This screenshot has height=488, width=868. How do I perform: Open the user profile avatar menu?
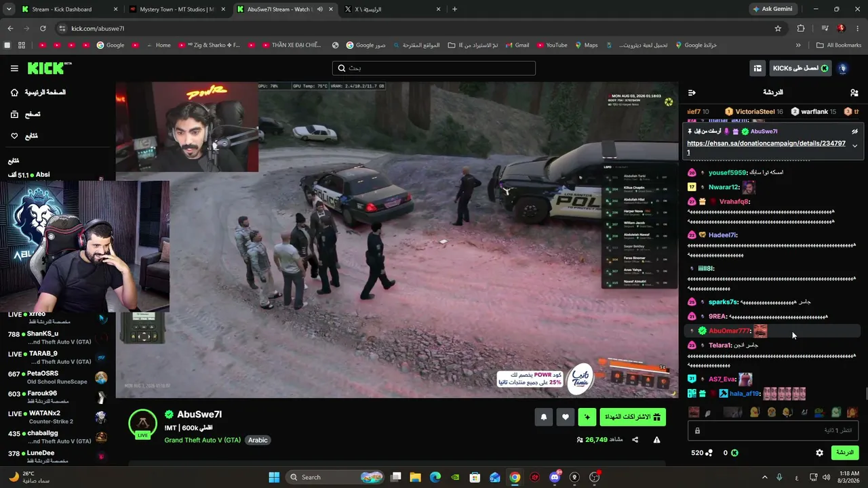pyautogui.click(x=843, y=68)
